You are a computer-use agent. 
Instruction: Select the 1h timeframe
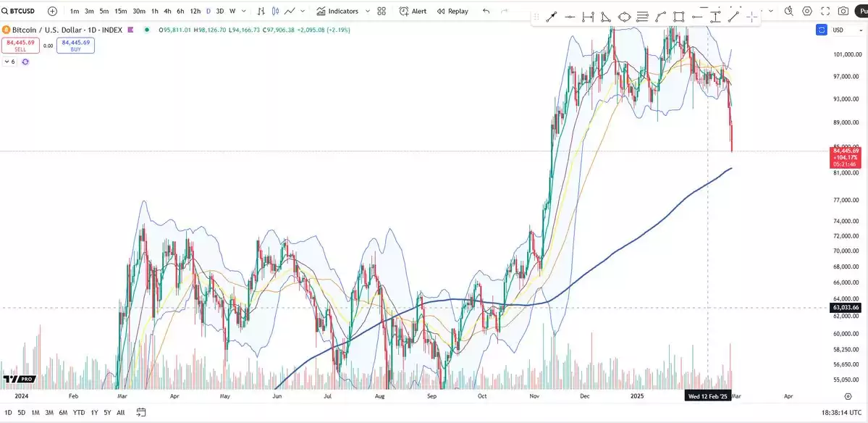click(x=154, y=11)
